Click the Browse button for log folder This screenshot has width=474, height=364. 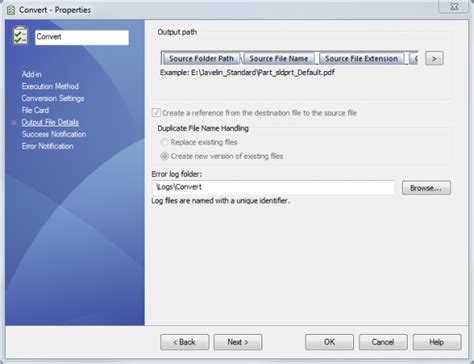[x=426, y=188]
